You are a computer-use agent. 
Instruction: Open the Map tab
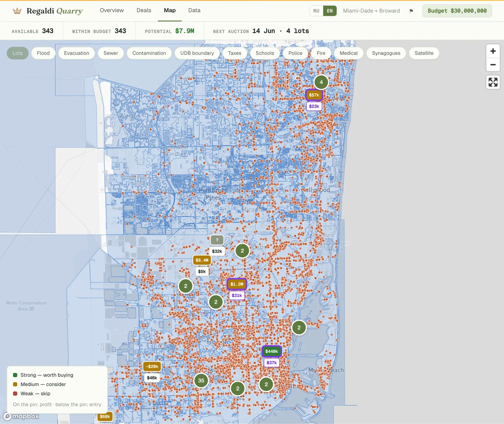click(170, 10)
